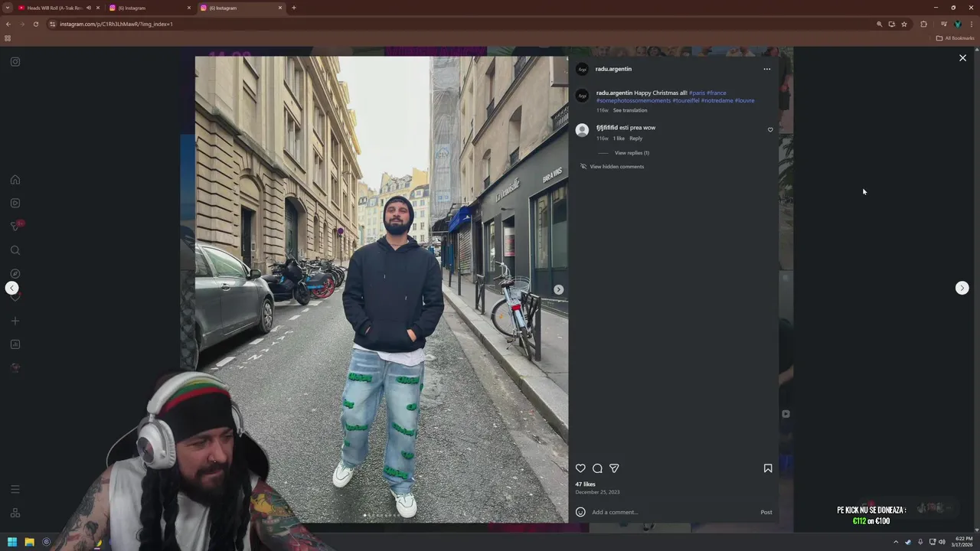The height and width of the screenshot is (551, 980).
Task: Open profile avatar in Instagram sidebar
Action: click(x=15, y=367)
